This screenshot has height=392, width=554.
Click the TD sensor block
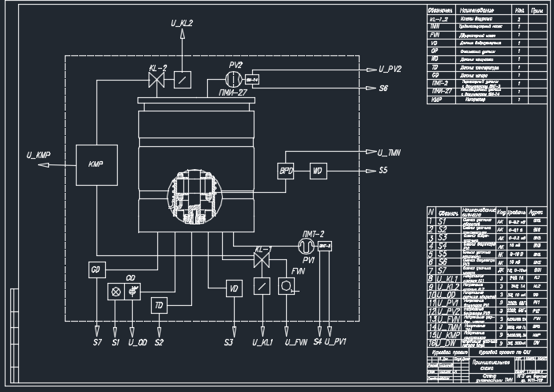pyautogui.click(x=160, y=304)
